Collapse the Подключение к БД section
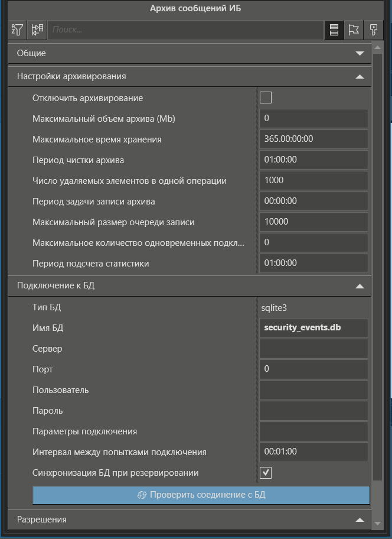Viewport: 392px width, 539px height. pos(360,285)
